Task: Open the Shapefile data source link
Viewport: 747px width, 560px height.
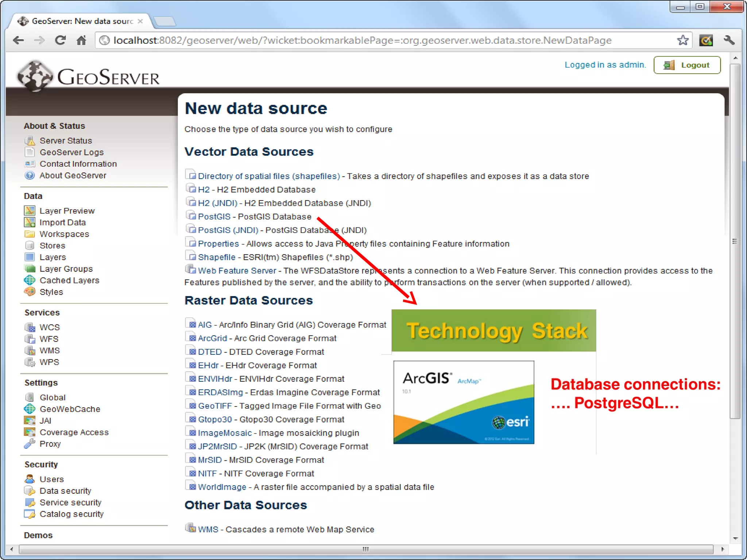Action: 217,257
